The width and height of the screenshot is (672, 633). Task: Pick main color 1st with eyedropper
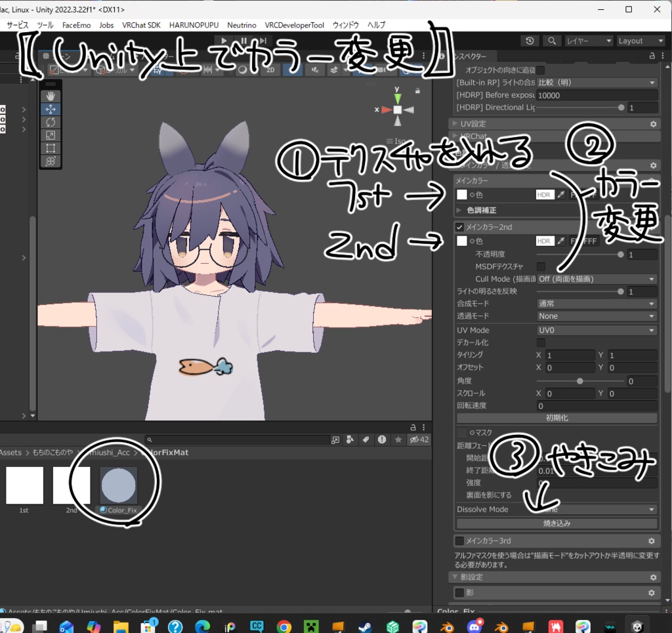click(x=561, y=195)
